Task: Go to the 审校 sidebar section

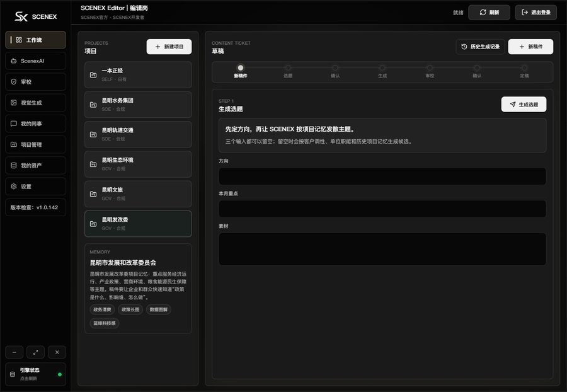Action: [35, 82]
